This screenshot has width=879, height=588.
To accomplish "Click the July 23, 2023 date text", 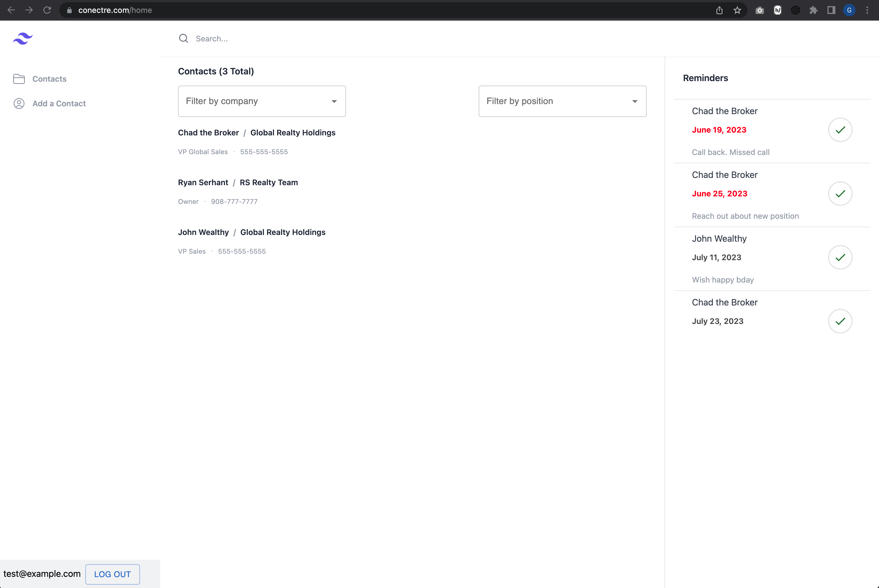I will pos(717,321).
